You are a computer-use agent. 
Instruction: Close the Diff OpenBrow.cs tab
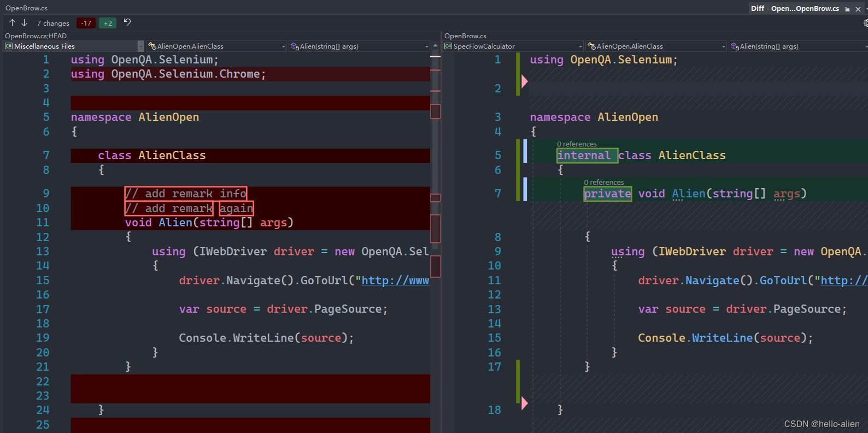[x=858, y=9]
